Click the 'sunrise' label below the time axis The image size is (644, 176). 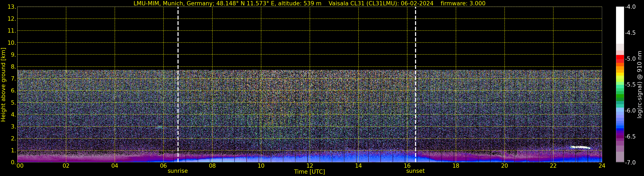pyautogui.click(x=178, y=171)
